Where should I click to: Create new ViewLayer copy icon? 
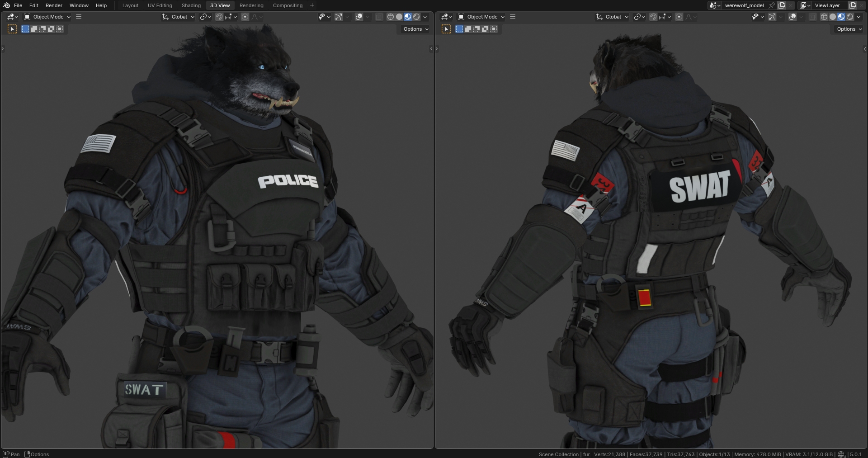pyautogui.click(x=852, y=5)
